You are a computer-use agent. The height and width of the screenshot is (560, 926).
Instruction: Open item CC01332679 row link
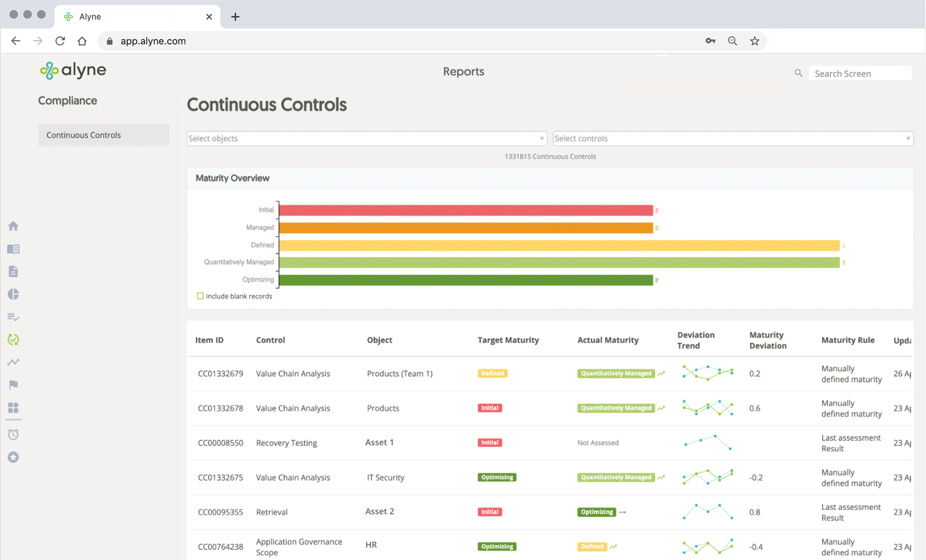tap(220, 374)
